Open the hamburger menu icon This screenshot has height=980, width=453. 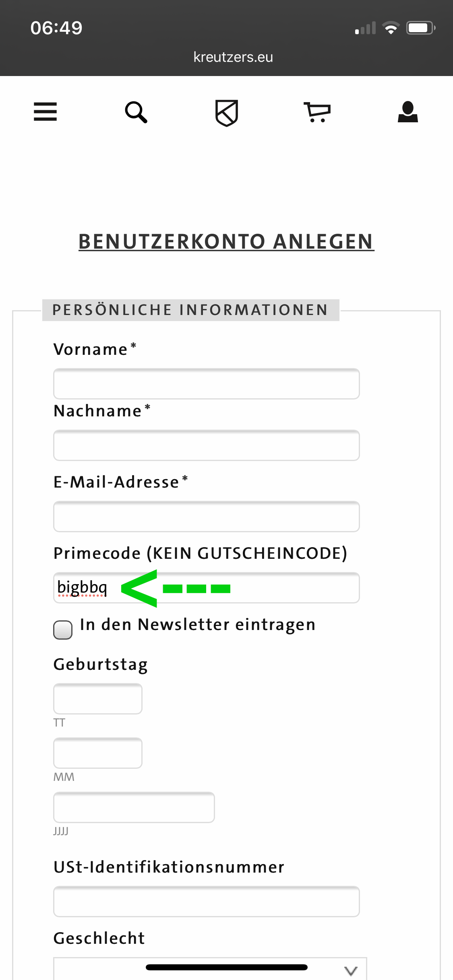tap(45, 111)
